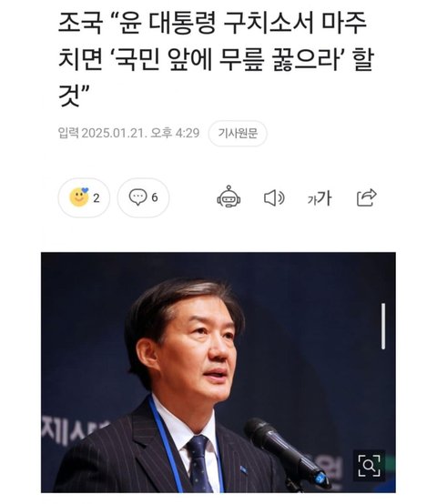Click the headline beginning with 조국
437x504 pixels.
click(216, 59)
